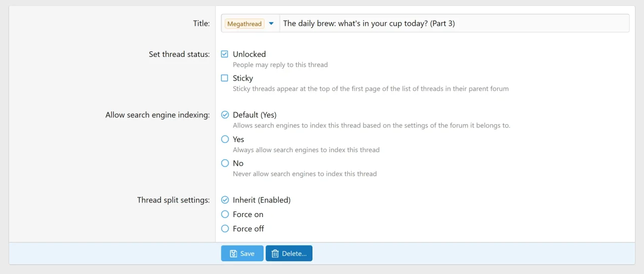Choose No for search engine indexing
This screenshot has width=644, height=274.
click(225, 163)
